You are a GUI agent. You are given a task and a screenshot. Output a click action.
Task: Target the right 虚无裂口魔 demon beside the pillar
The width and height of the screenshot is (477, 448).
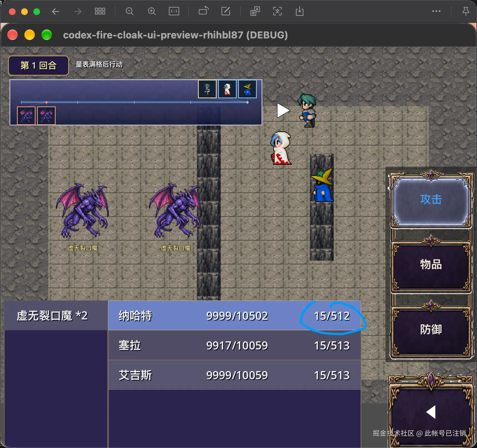(x=175, y=210)
